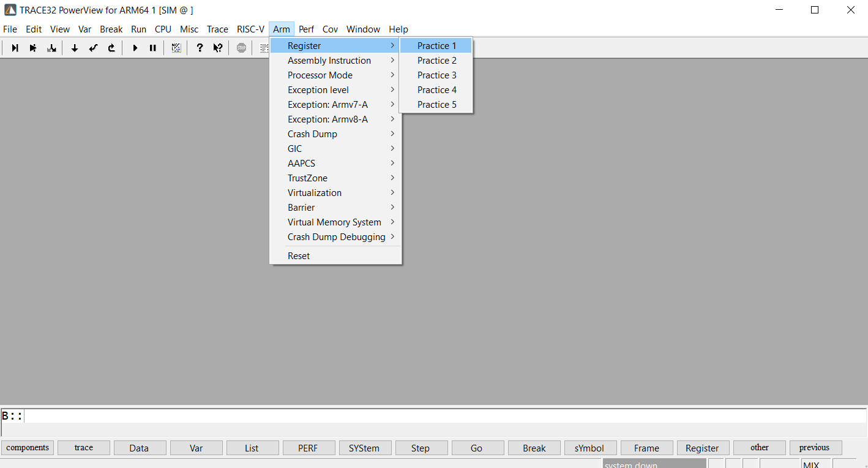Select Crash Dump Debugging menu entry

coord(335,237)
